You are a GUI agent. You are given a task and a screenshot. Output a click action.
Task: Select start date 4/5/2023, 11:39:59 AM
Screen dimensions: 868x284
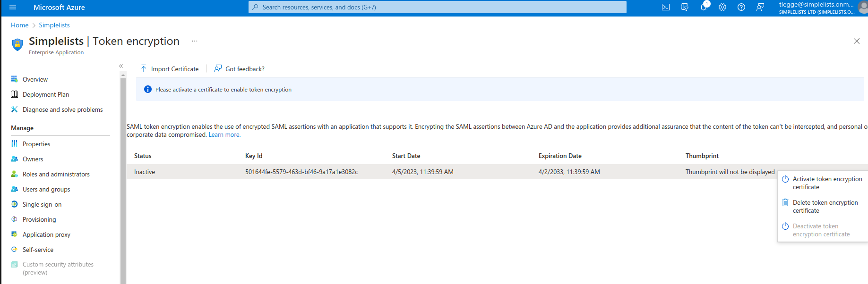(x=423, y=172)
